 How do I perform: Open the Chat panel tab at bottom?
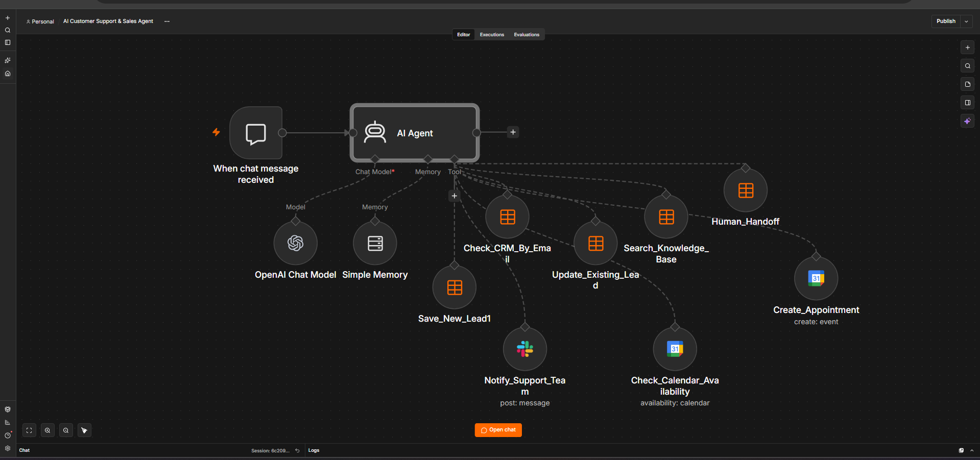(x=25, y=450)
